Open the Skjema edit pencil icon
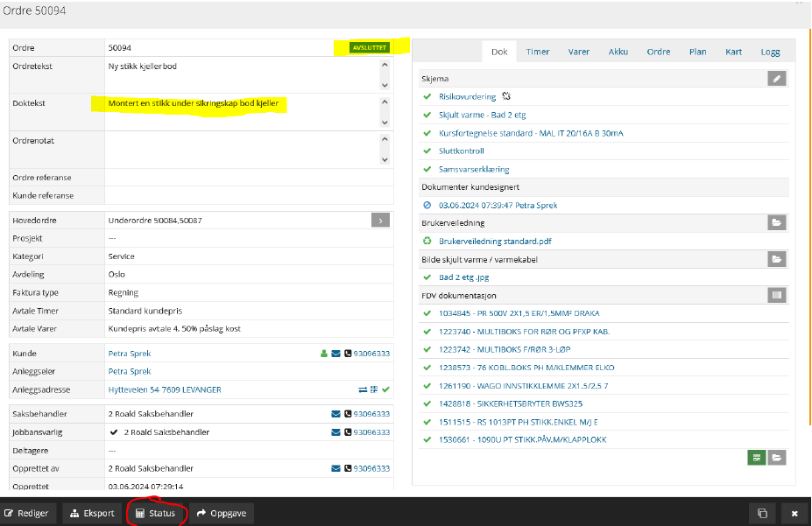This screenshot has height=526, width=812. pos(776,79)
